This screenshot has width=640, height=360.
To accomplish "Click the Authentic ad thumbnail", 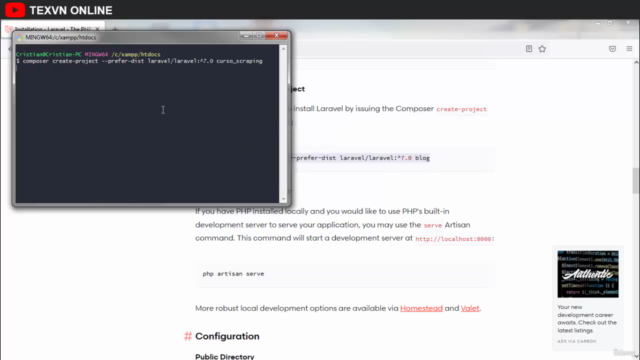I will tap(588, 274).
